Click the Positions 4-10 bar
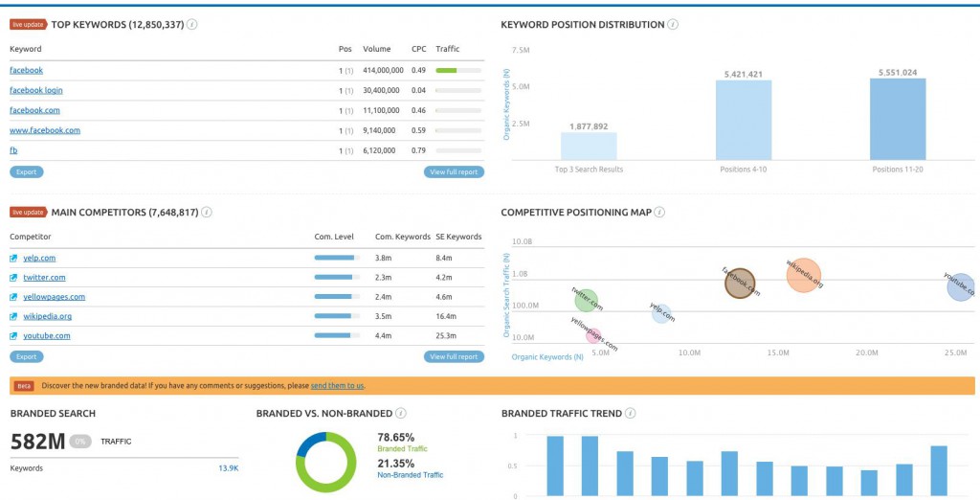 click(744, 120)
